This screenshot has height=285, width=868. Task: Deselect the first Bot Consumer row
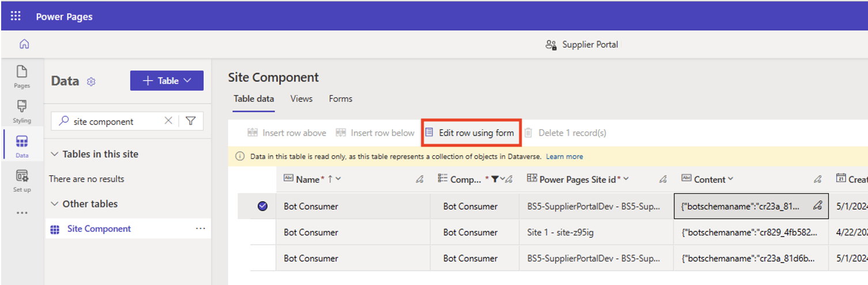click(x=263, y=206)
